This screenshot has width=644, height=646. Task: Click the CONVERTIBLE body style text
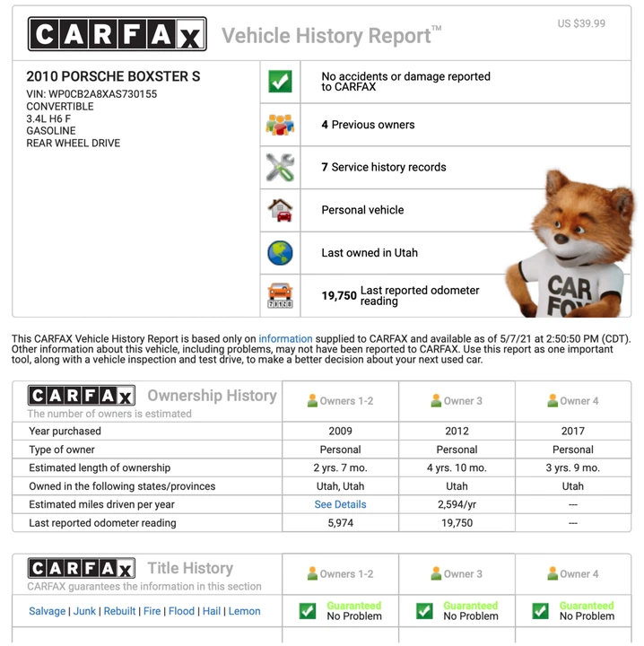pos(60,106)
